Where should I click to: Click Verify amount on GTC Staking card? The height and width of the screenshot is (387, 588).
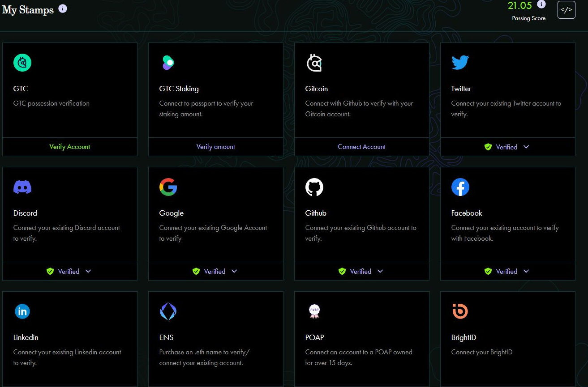(216, 147)
